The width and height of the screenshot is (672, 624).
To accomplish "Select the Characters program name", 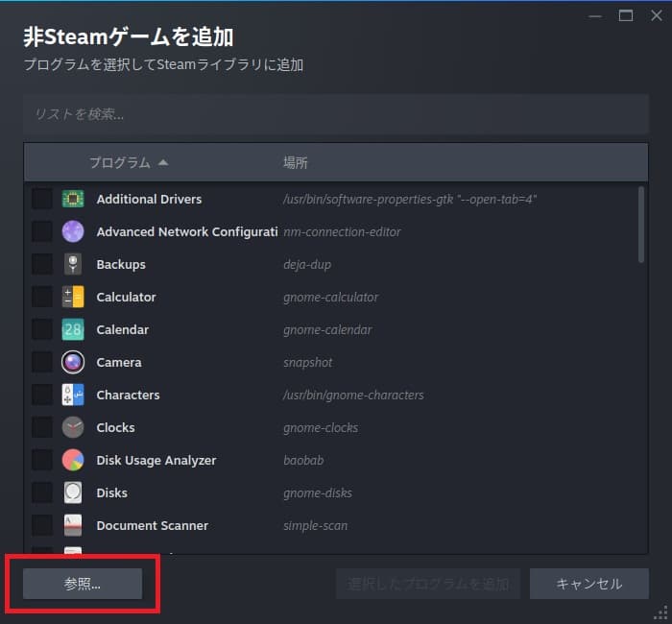I will pyautogui.click(x=128, y=396).
